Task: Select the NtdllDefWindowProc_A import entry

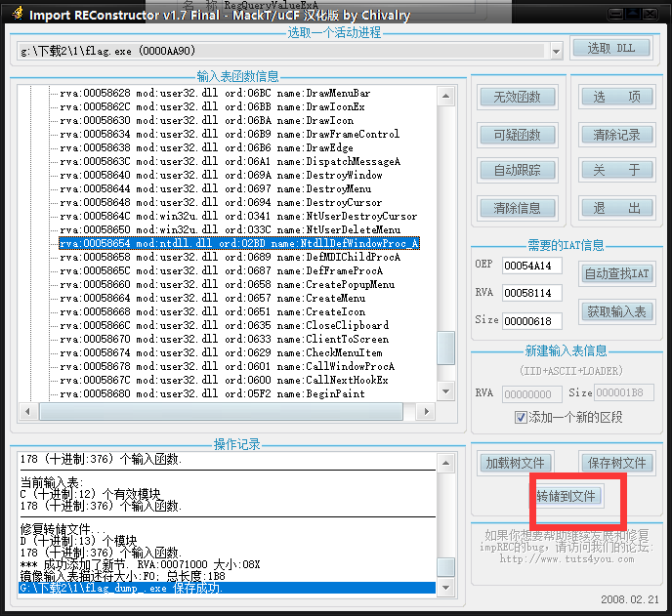Action: click(x=239, y=243)
